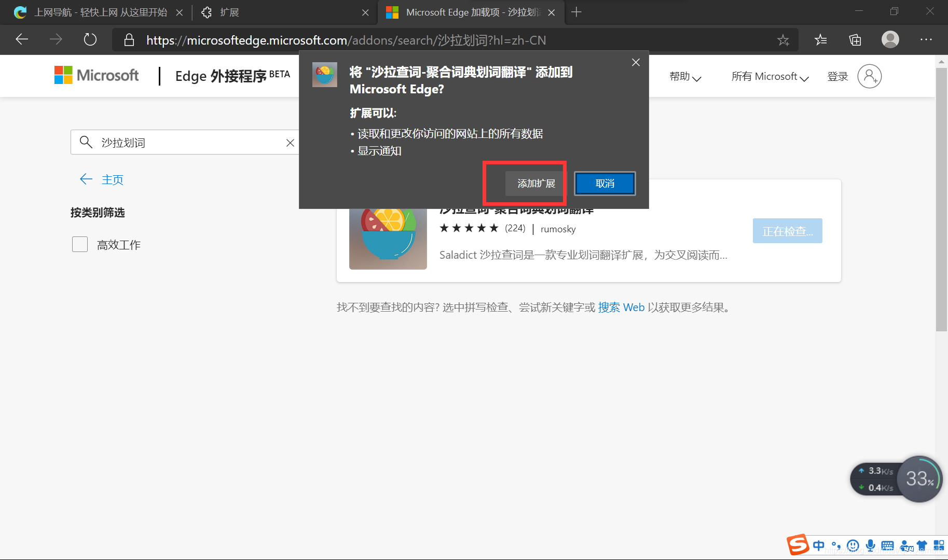Clear the 沙拉划词 search box
This screenshot has height=560, width=948.
290,143
